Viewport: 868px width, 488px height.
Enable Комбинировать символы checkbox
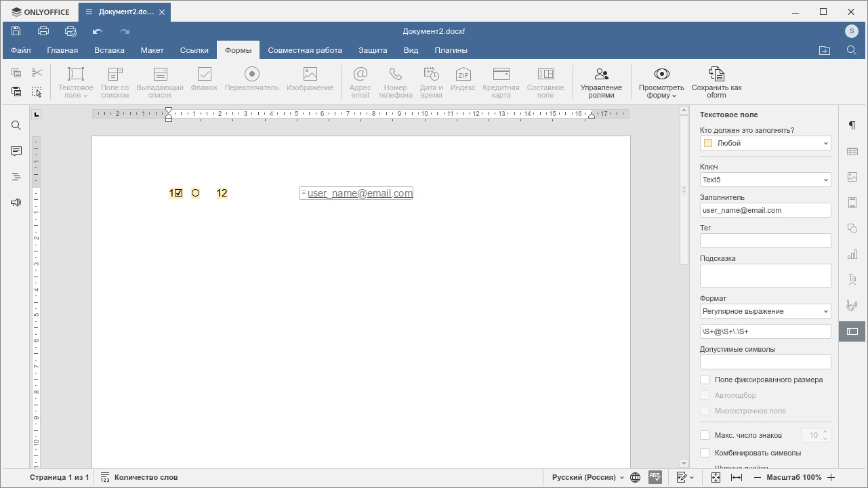[x=705, y=453]
